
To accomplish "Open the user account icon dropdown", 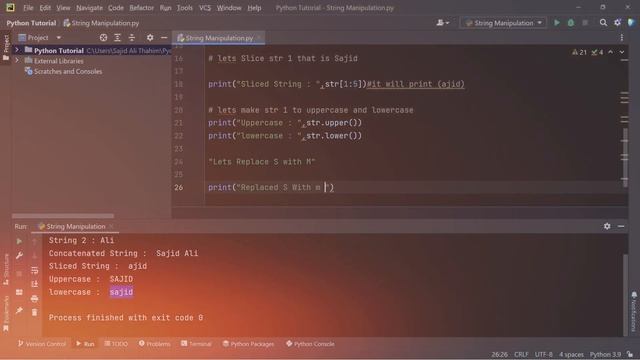I will [442, 23].
